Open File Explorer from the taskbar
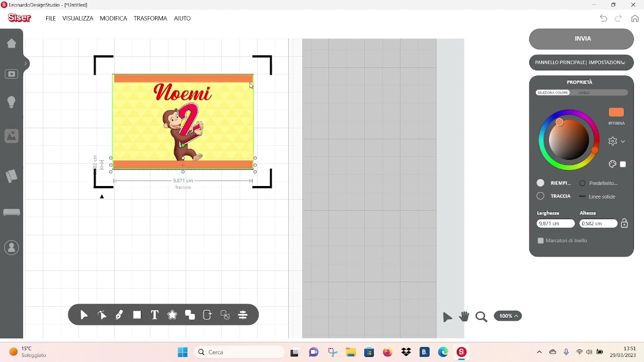 (351, 352)
